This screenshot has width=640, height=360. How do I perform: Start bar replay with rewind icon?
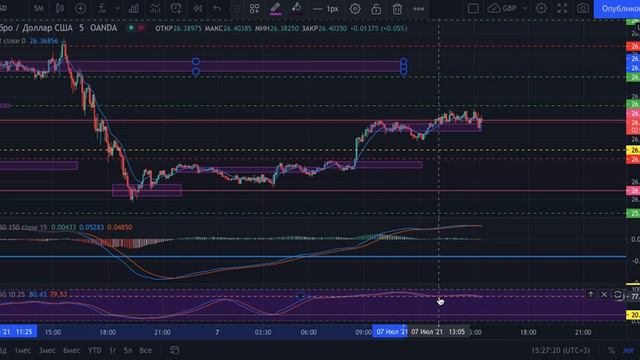pyautogui.click(x=198, y=8)
